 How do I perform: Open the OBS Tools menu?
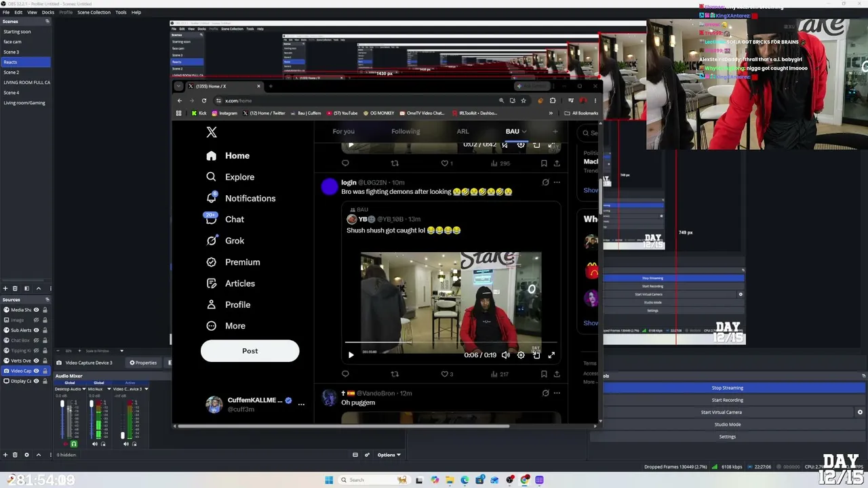pyautogui.click(x=121, y=12)
